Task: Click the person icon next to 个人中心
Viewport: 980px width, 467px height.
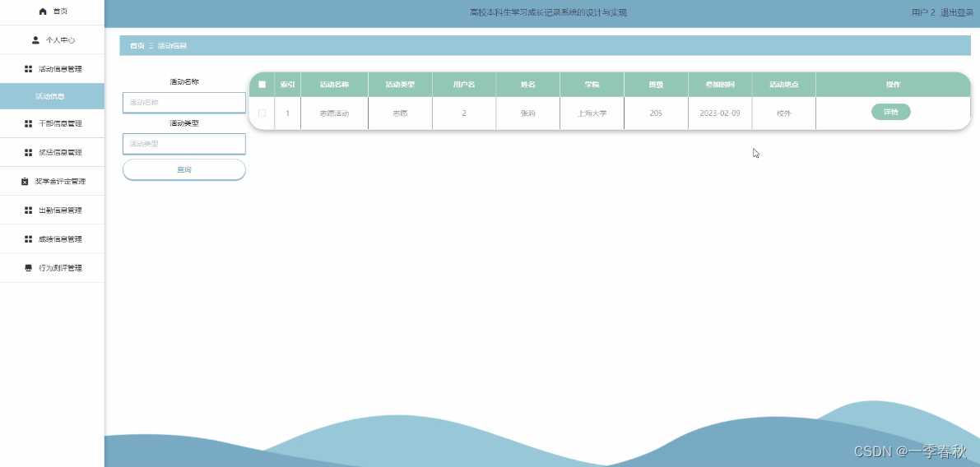Action: (x=35, y=40)
